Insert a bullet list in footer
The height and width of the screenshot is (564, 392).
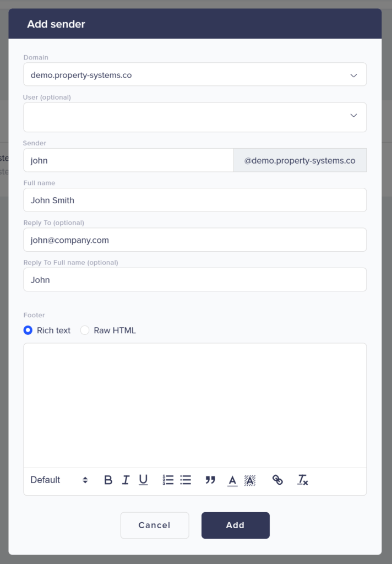coord(186,480)
